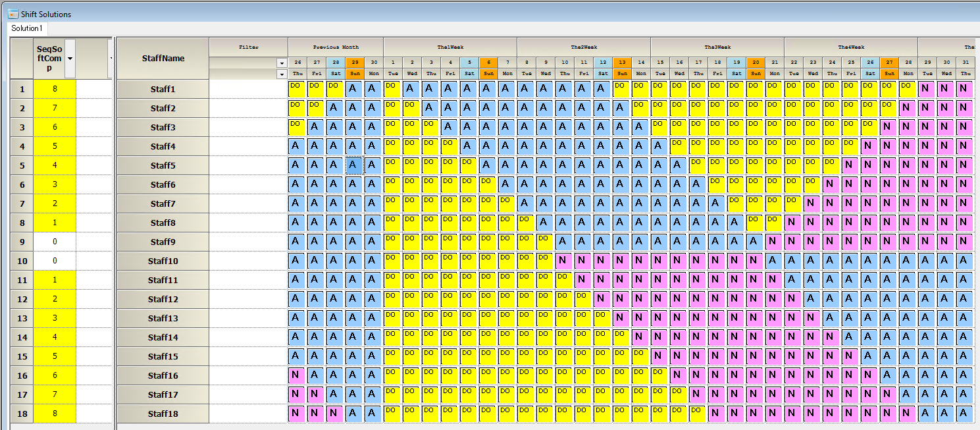Select Staff1's DO cell on Tuesday 1
Screen dimensions: 980x430
393,89
